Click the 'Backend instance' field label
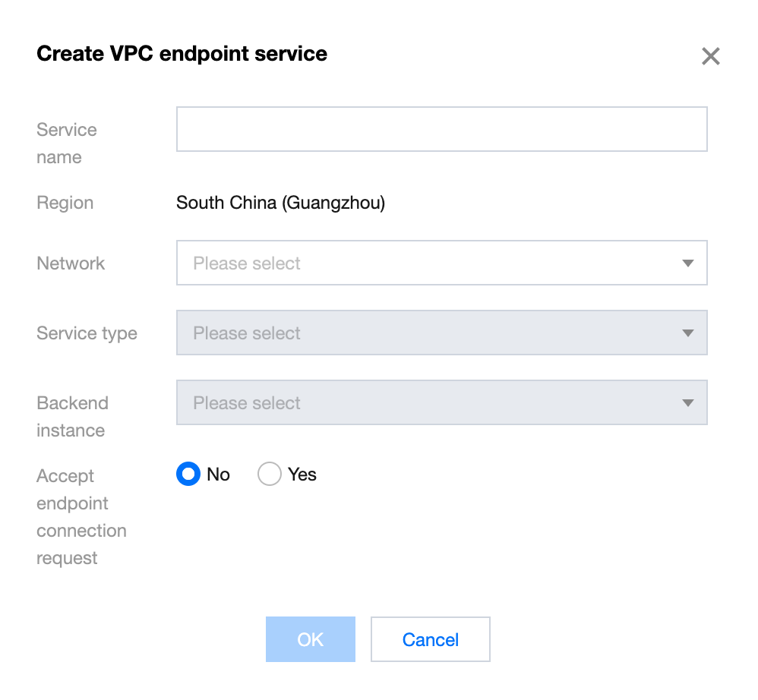758x700 pixels. [72, 417]
